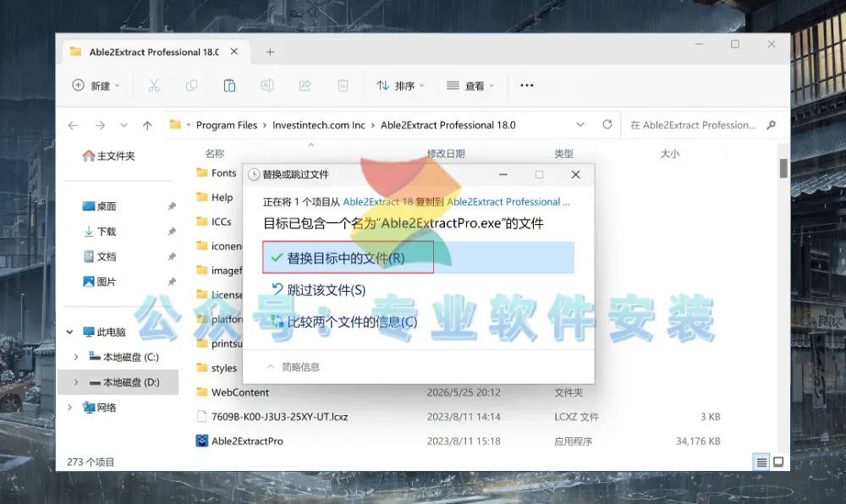The height and width of the screenshot is (504, 846).
Task: Sort by the 类型 column header
Action: tap(563, 154)
